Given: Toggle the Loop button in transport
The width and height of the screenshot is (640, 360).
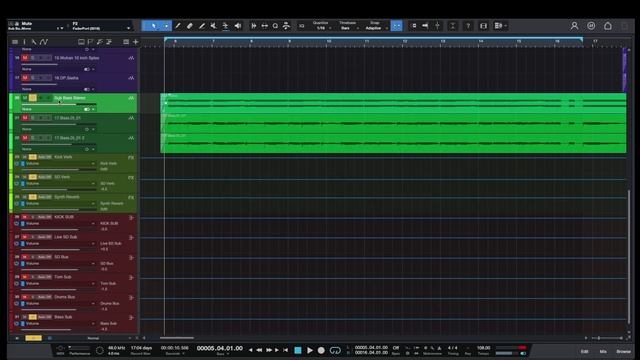Looking at the screenshot, I should pos(335,350).
